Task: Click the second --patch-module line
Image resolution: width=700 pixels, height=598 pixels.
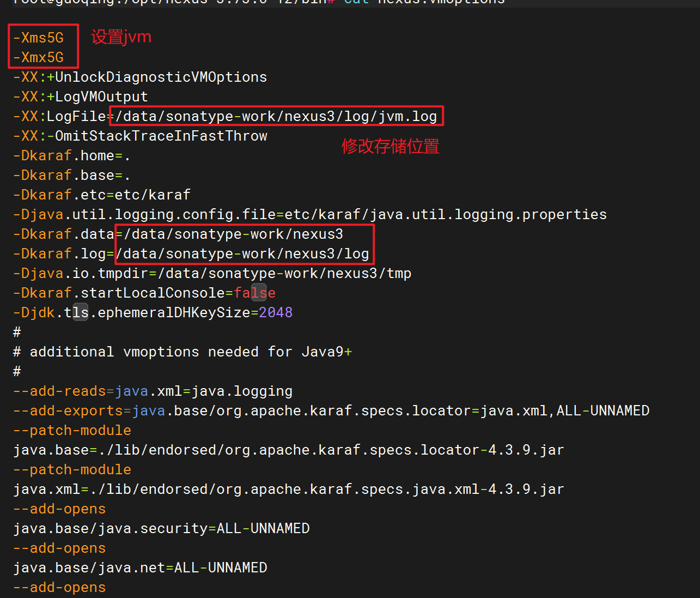Action: point(72,469)
